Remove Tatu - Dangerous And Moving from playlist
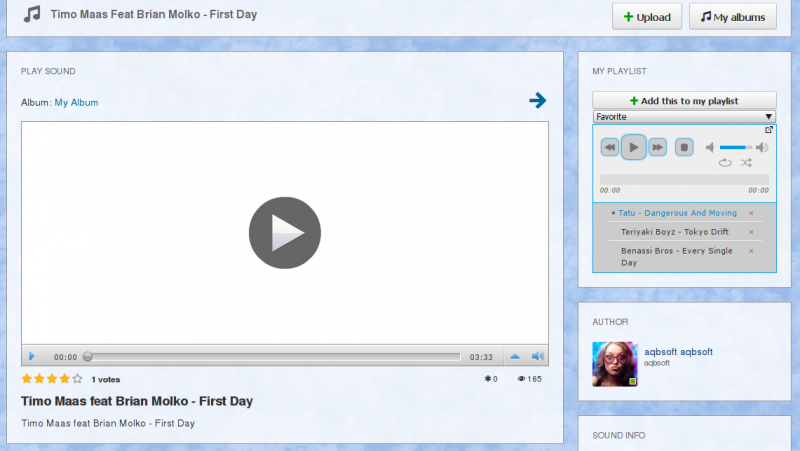 pyautogui.click(x=751, y=213)
